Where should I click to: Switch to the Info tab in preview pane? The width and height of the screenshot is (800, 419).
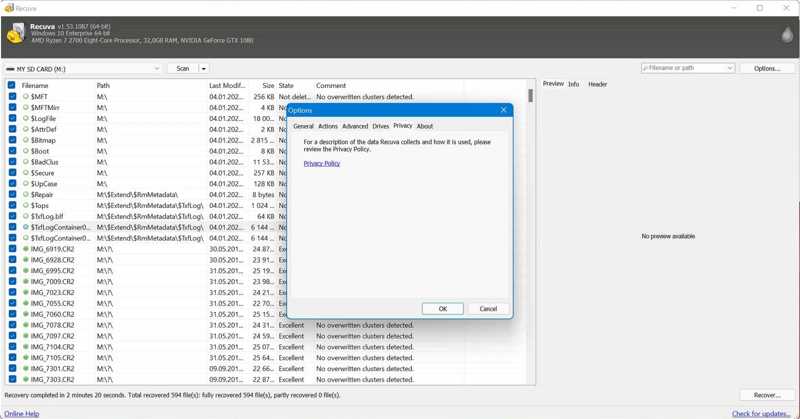(573, 84)
